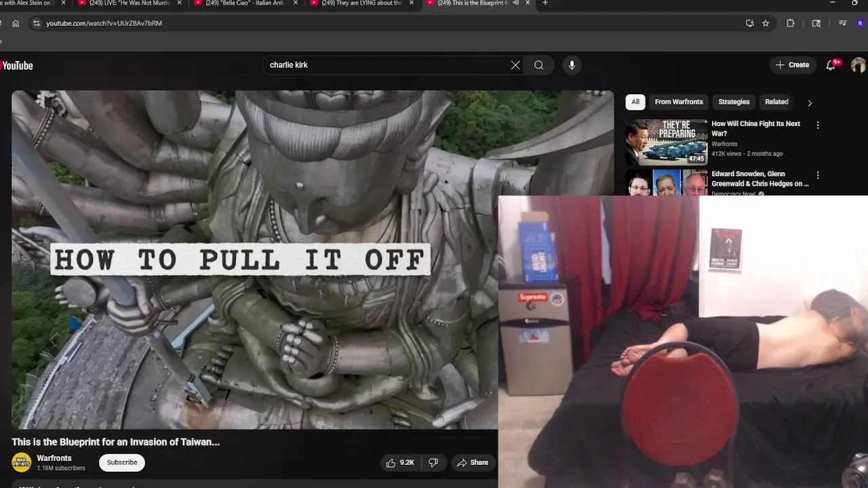
Task: Click the Create button
Action: tap(793, 65)
